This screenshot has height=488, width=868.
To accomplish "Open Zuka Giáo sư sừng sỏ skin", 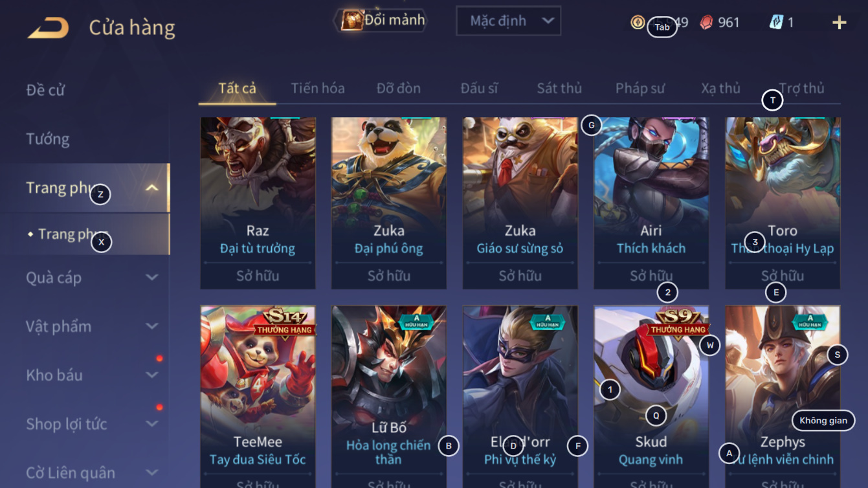I will [520, 203].
